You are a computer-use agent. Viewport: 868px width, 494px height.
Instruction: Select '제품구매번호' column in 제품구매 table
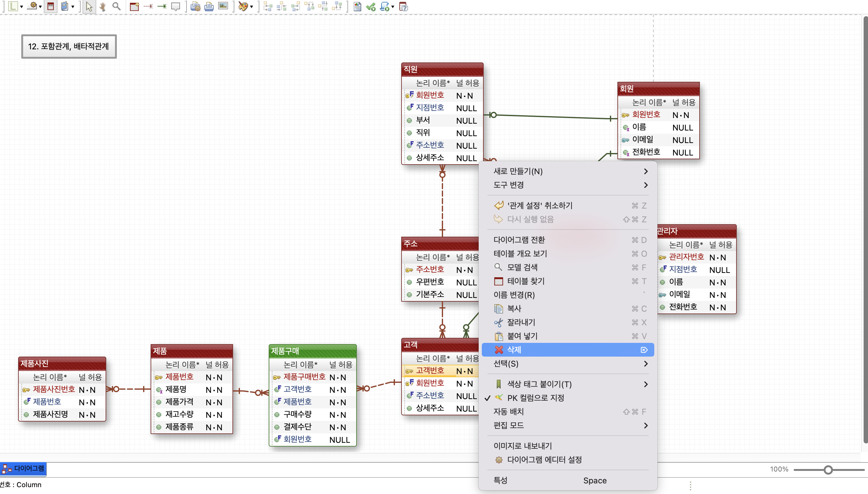point(313,377)
